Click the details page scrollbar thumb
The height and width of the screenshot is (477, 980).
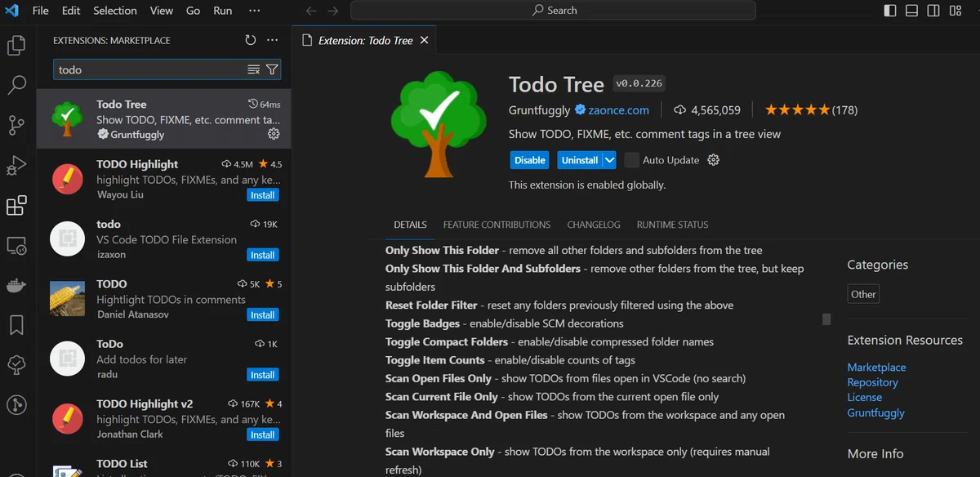click(x=826, y=319)
